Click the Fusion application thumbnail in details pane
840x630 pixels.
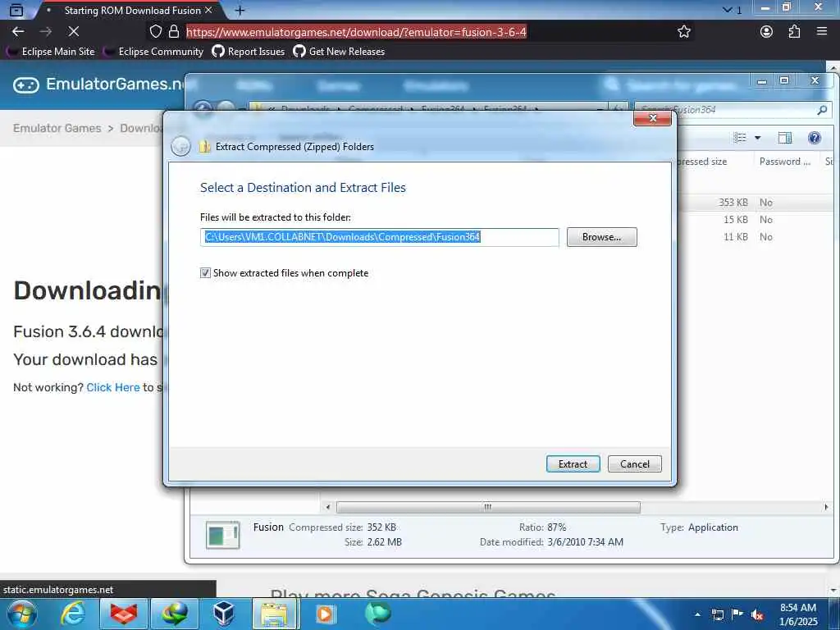click(x=222, y=535)
